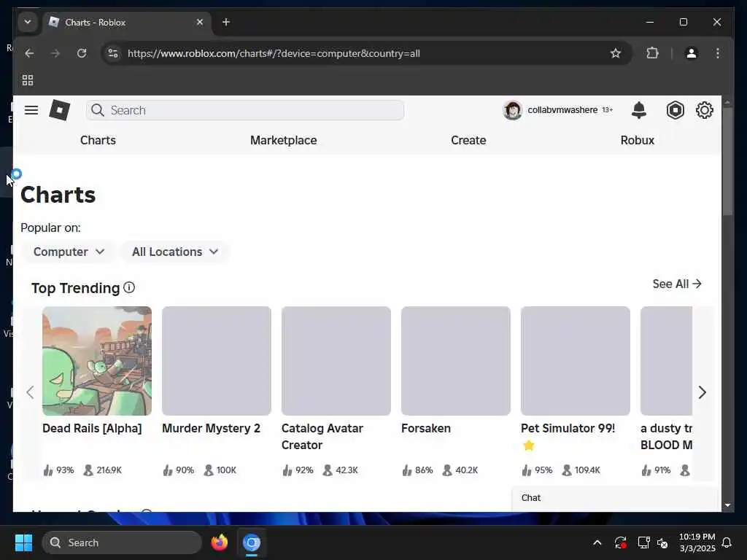Open the Marketplace tab

point(284,140)
